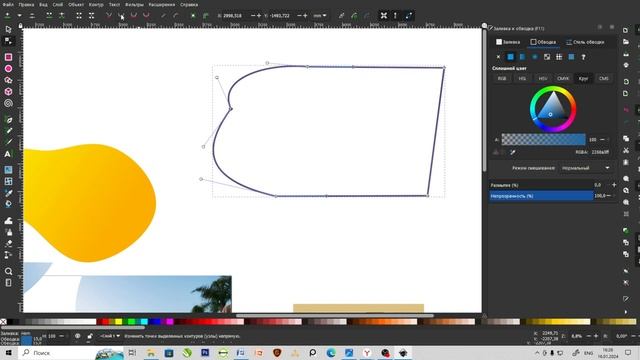Switch to Заливка tab
This screenshot has width=640, height=360.
(x=508, y=42)
